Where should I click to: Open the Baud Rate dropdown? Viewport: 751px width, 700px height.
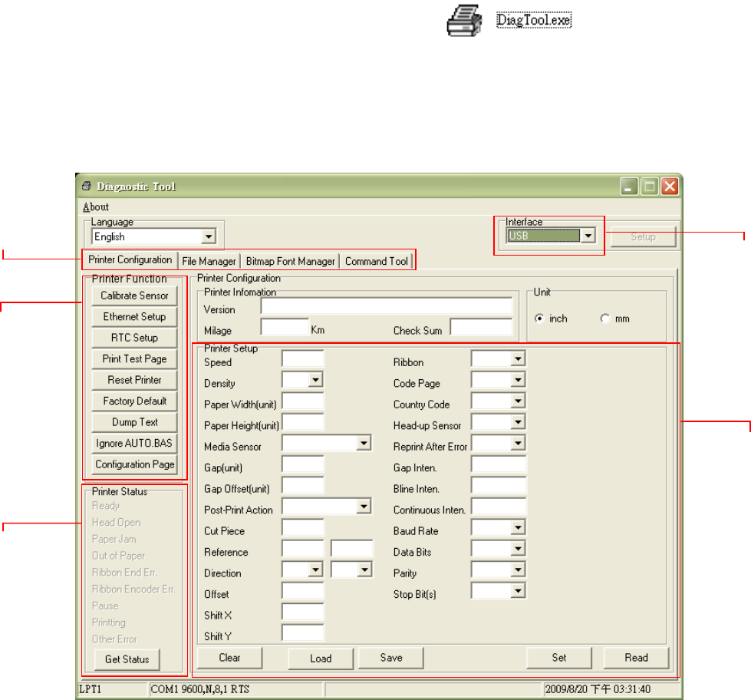[518, 527]
